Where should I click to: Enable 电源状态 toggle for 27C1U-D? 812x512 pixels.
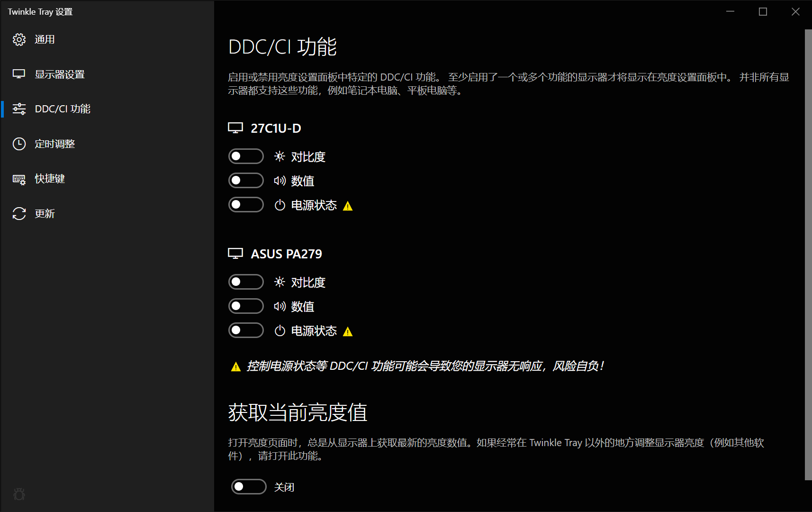pyautogui.click(x=246, y=204)
